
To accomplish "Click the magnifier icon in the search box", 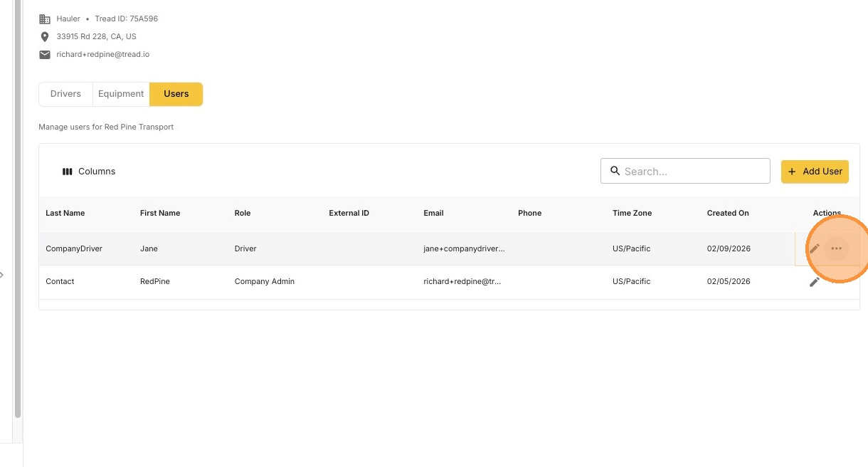I will (615, 171).
